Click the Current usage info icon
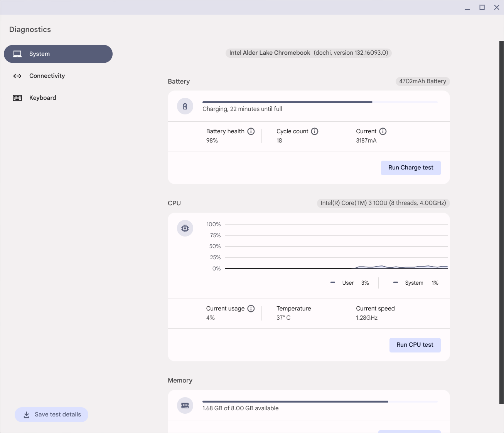 251,309
